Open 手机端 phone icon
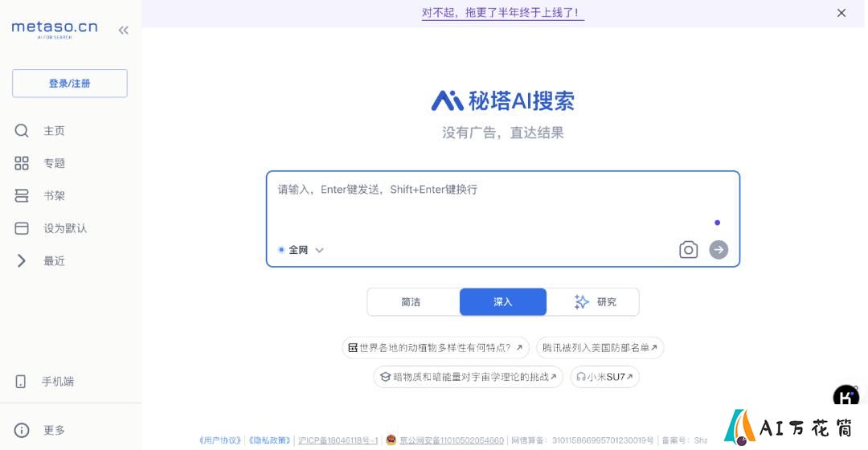This screenshot has height=450, width=868. [x=20, y=382]
